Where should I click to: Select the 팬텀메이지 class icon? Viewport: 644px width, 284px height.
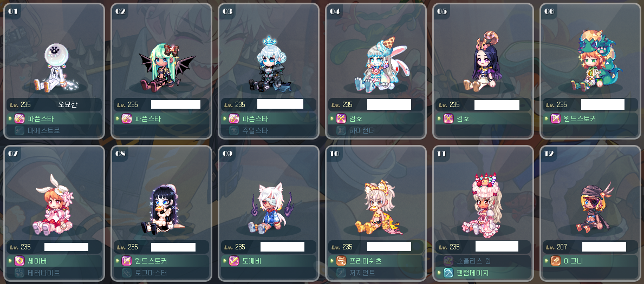click(448, 273)
